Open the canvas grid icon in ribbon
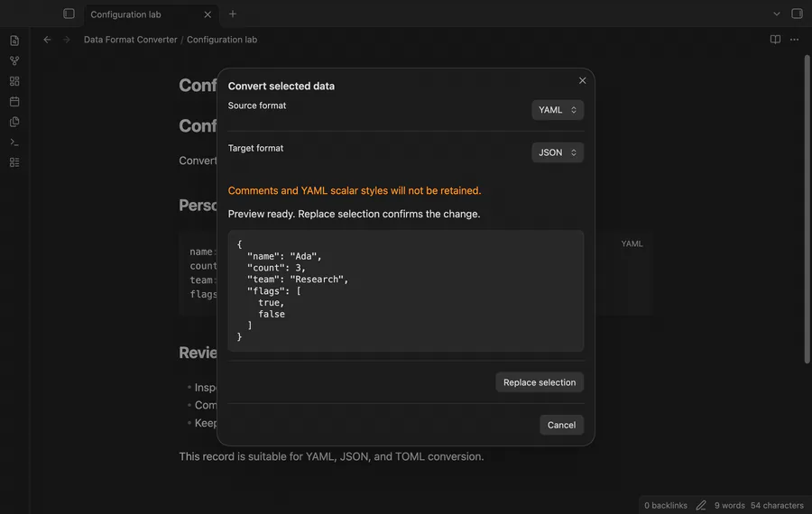812x514 pixels. 14,81
